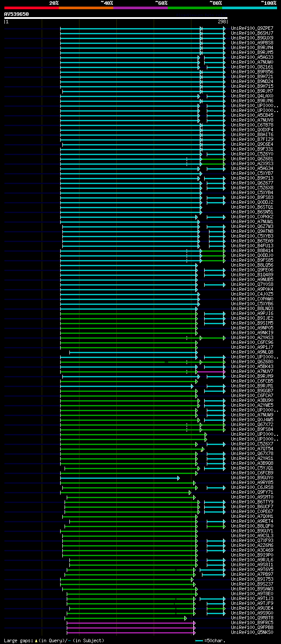Screen dimensions: 281x644
Task: Open the UniRef100_B9GGB7 entry
Action: [x=252, y=391]
